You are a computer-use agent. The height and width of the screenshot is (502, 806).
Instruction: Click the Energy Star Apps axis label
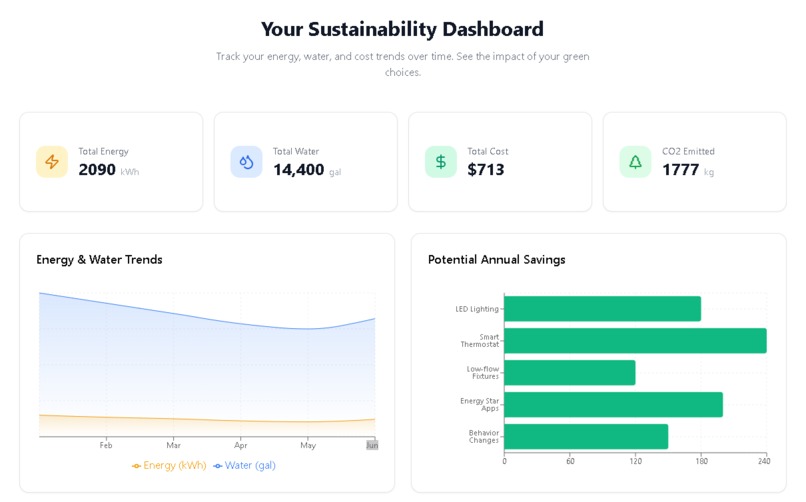click(480, 404)
